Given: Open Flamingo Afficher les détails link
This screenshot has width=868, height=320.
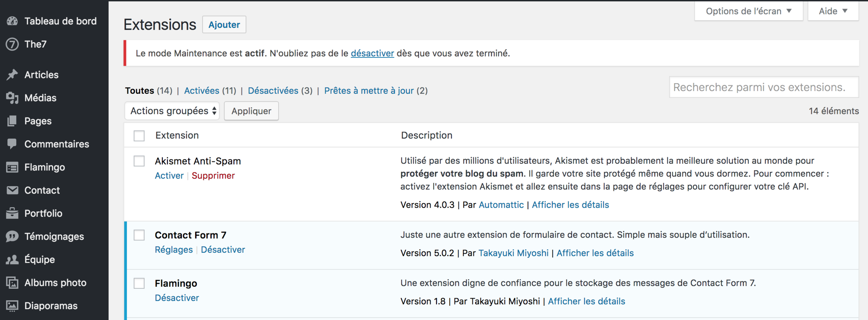Looking at the screenshot, I should (586, 301).
